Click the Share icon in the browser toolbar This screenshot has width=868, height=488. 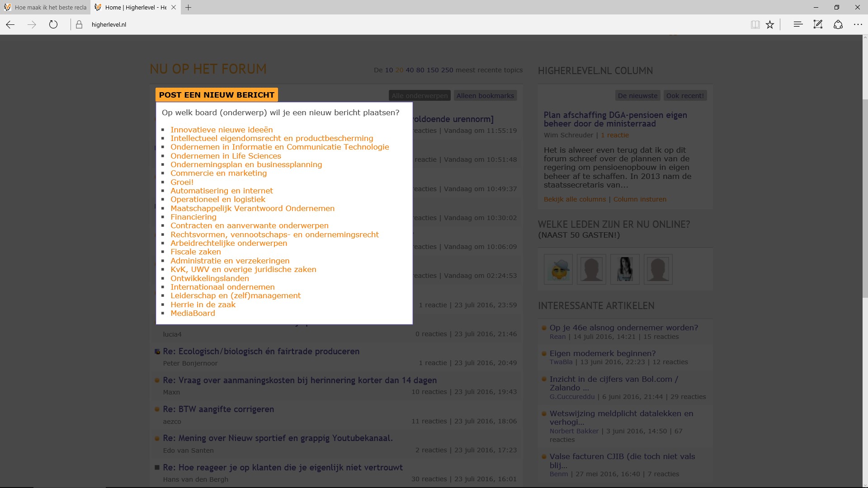pos(838,24)
